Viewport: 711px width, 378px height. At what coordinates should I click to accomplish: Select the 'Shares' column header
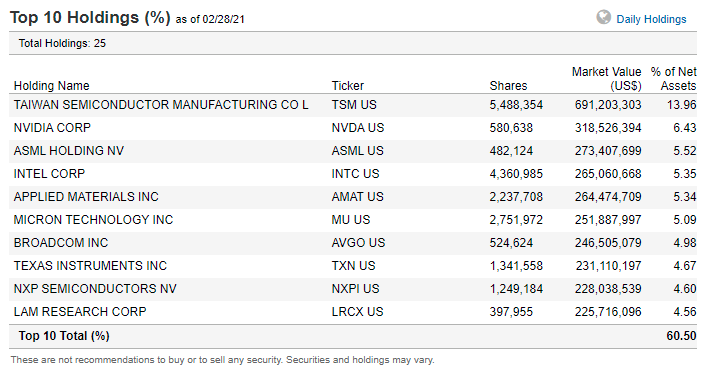tap(508, 86)
